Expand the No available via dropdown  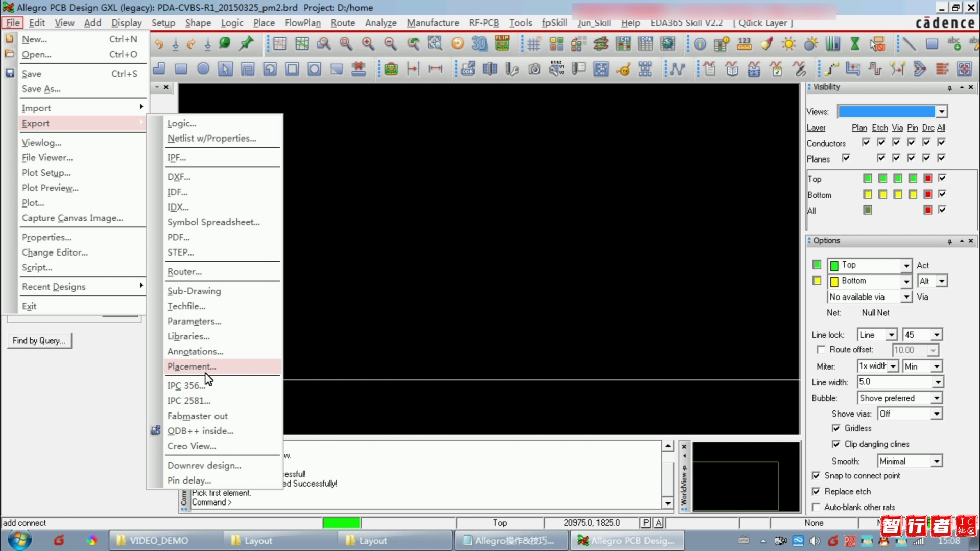pyautogui.click(x=906, y=297)
